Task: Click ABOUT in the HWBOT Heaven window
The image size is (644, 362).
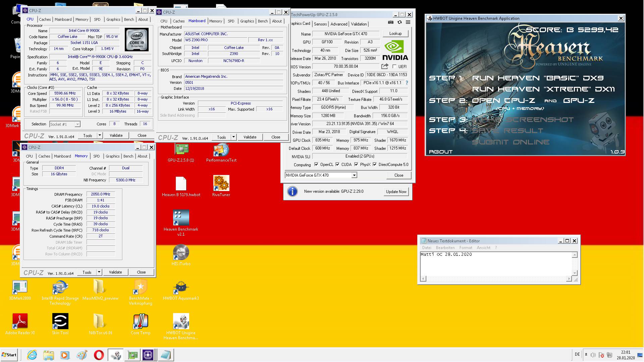Action: (441, 152)
